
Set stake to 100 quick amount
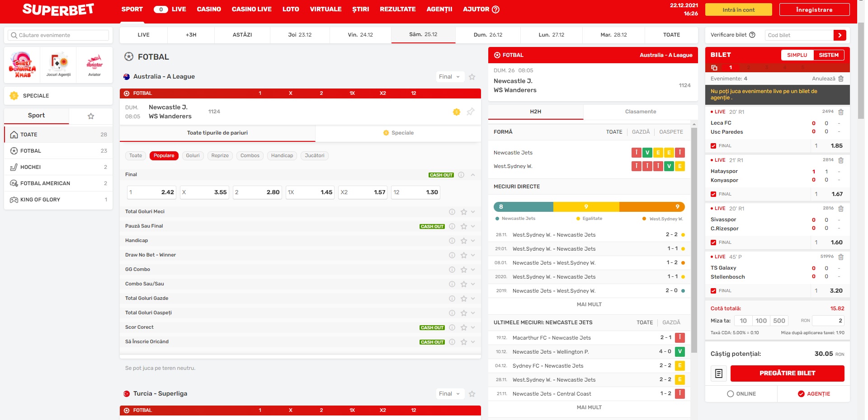[x=761, y=321]
